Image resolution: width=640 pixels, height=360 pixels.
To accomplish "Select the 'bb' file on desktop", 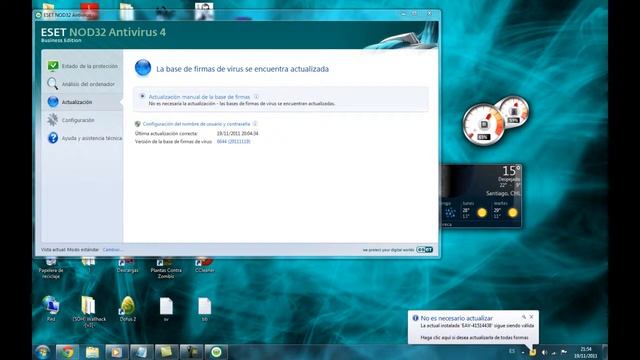I will tap(204, 309).
